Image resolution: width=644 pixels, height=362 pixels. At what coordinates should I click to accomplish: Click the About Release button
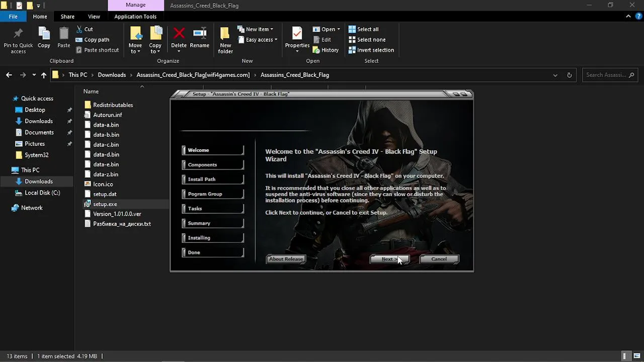(286, 259)
